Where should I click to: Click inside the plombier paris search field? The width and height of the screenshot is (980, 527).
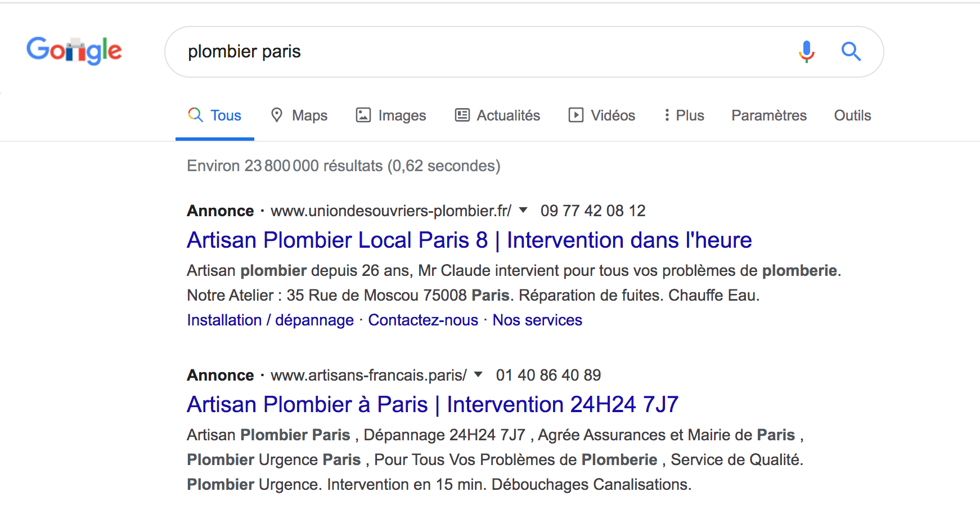tap(394, 52)
